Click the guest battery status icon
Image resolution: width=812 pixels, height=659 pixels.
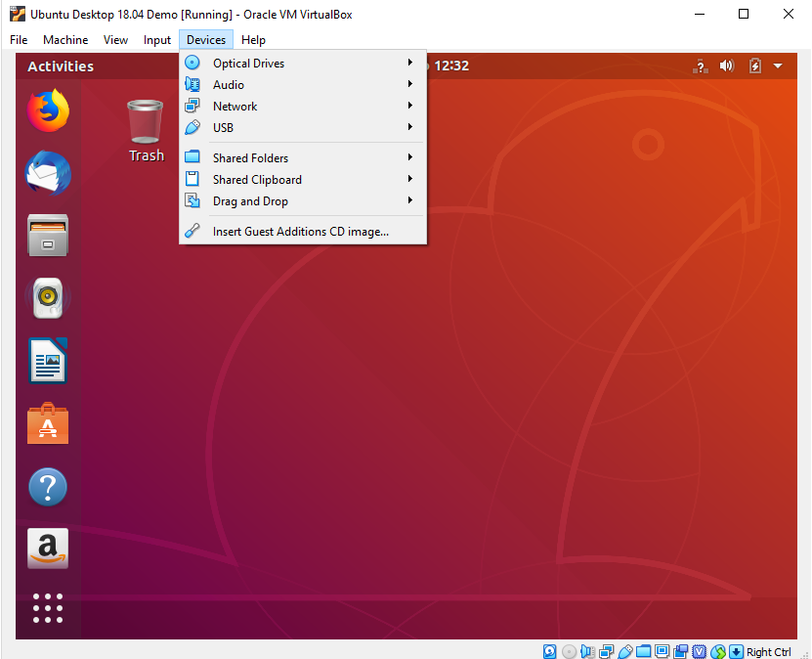755,66
